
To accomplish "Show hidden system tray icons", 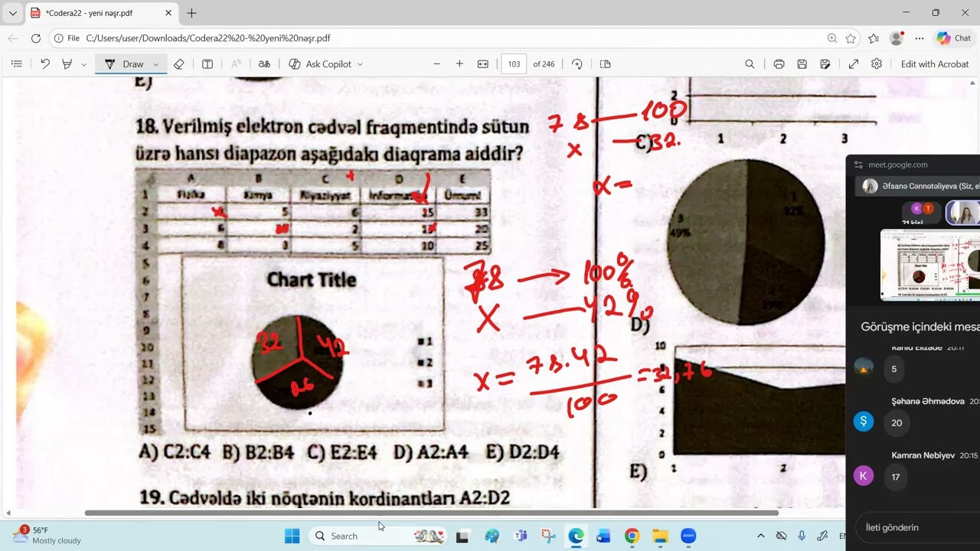I will (x=760, y=536).
